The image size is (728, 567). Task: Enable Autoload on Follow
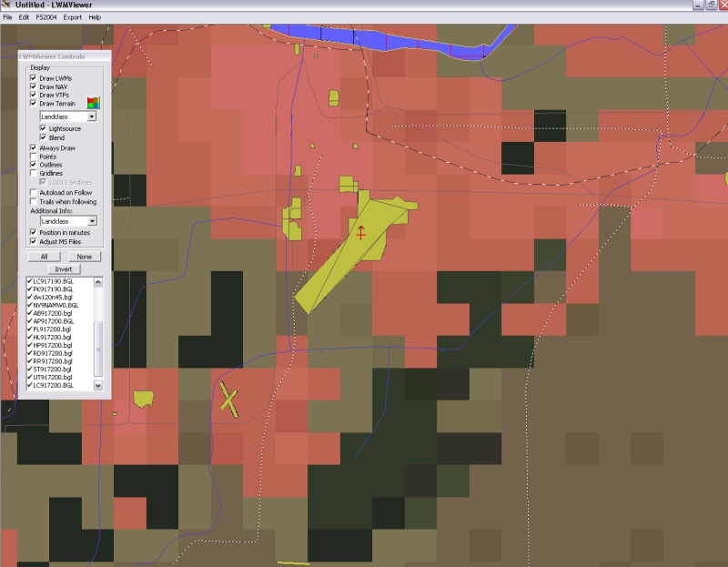click(34, 193)
